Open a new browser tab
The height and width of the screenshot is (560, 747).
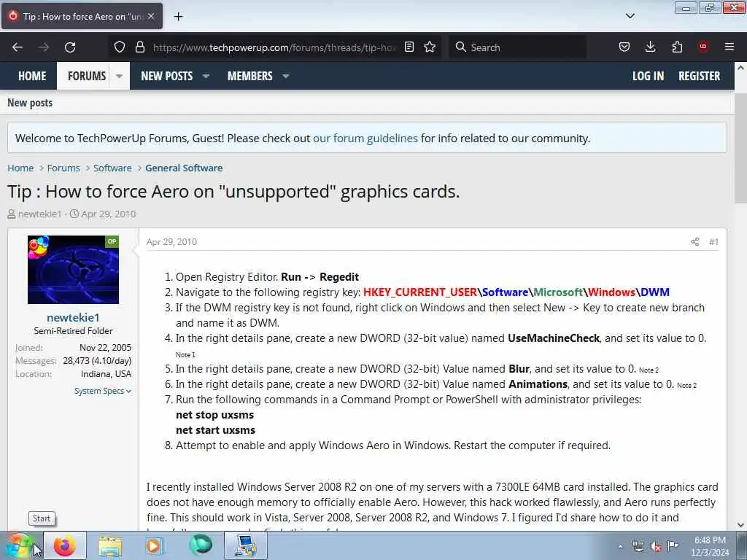178,17
